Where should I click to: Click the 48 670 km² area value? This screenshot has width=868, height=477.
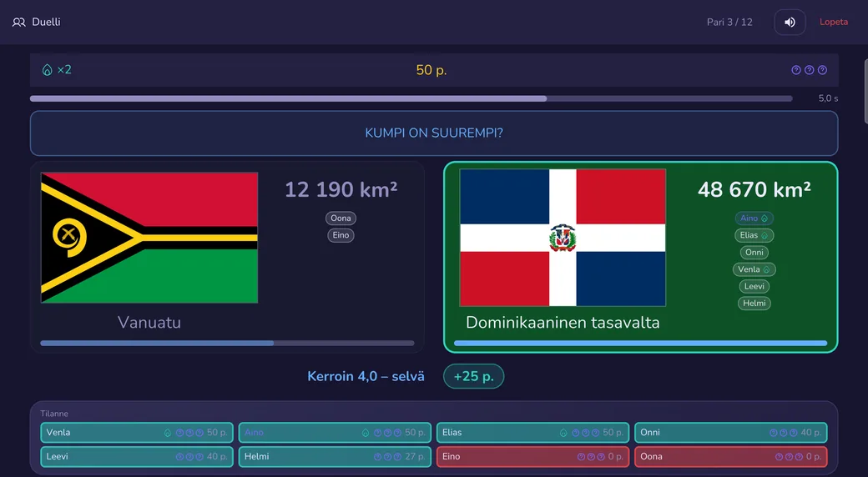coord(754,190)
